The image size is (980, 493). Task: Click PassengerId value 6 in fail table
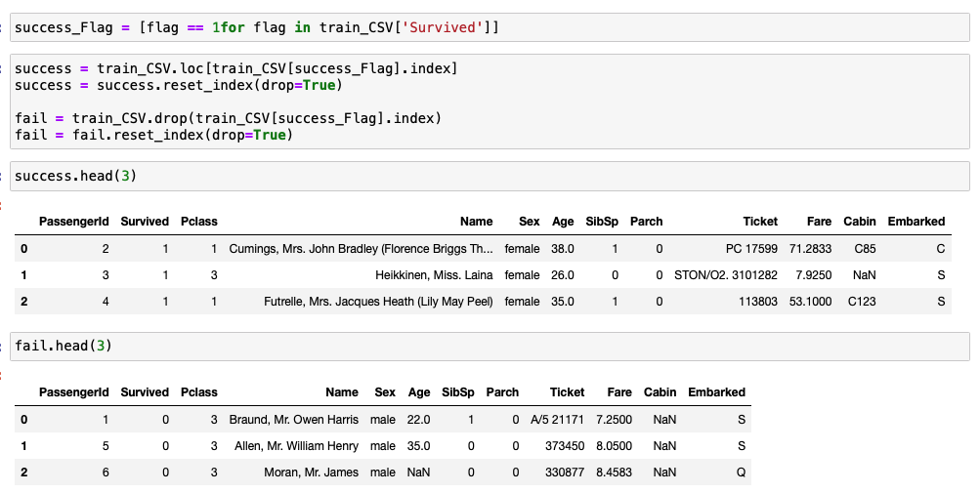(106, 472)
